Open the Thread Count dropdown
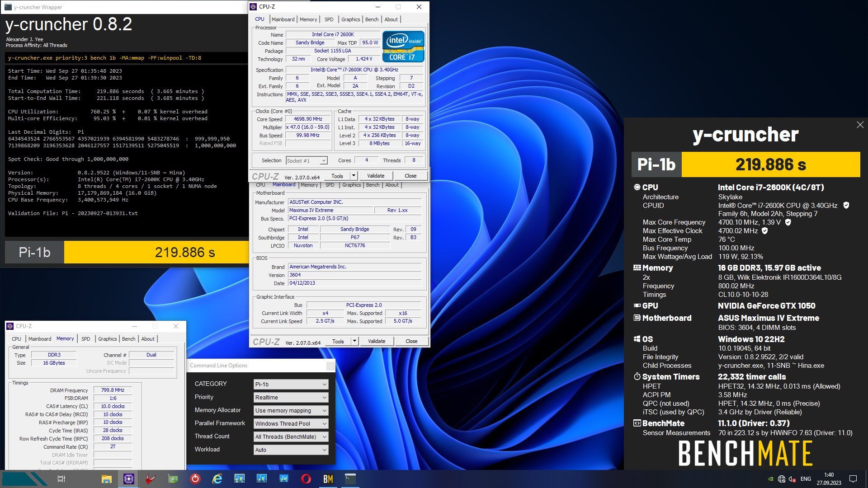 291,436
